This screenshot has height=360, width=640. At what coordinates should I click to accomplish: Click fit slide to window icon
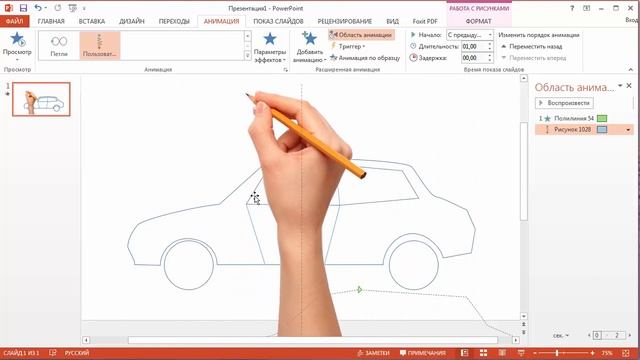point(626,353)
